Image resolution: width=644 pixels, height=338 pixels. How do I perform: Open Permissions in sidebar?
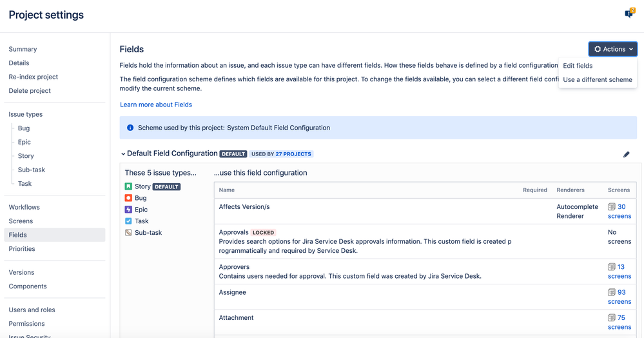click(26, 324)
